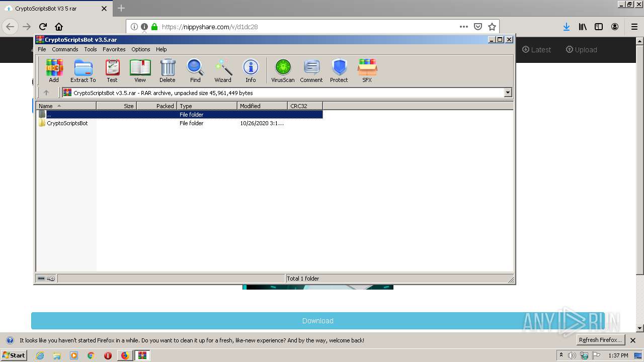This screenshot has width=644, height=362.
Task: Open Chrome from the taskbar
Action: point(91,355)
